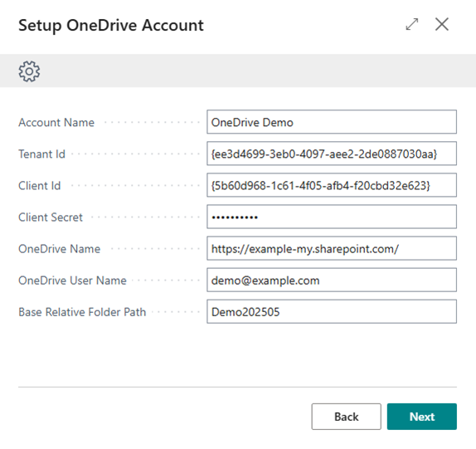Edit the OneDrive Name URL field

pos(332,248)
